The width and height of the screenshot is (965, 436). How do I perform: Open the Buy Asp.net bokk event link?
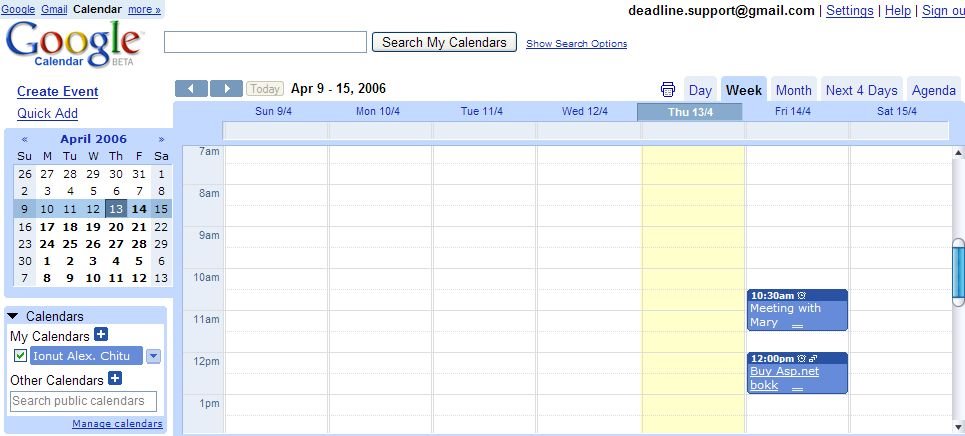[785, 378]
